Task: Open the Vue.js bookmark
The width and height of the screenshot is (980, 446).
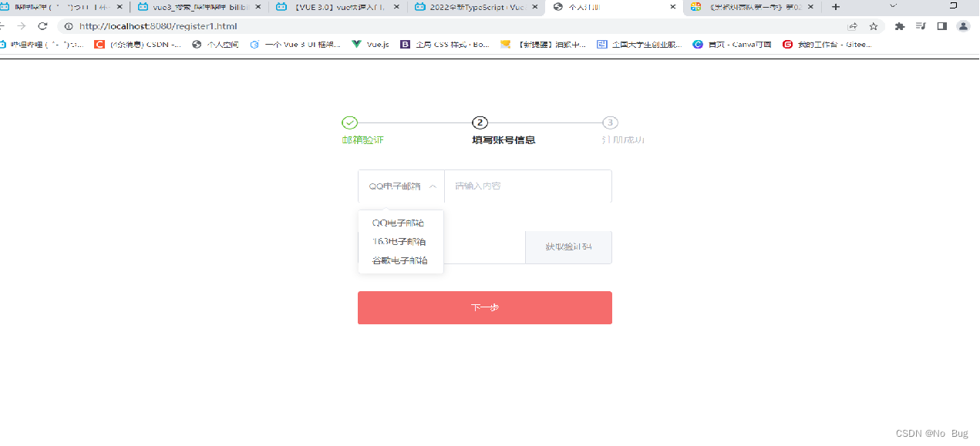Action: 368,44
